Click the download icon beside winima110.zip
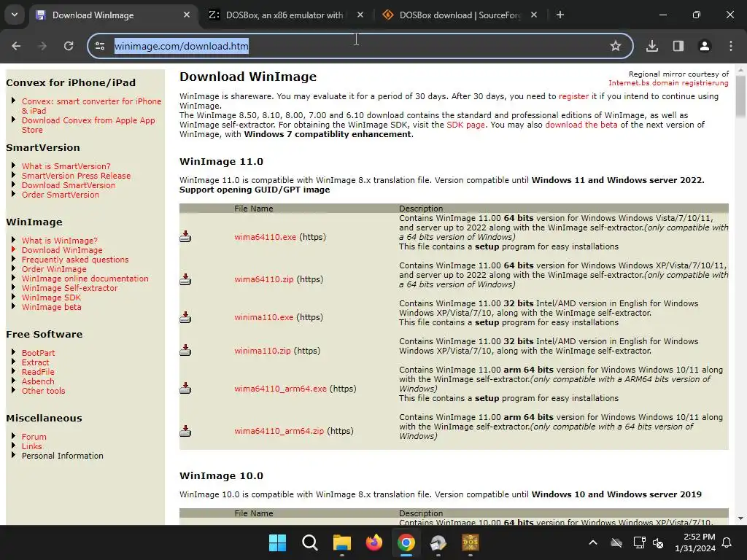The image size is (747, 560). [185, 351]
